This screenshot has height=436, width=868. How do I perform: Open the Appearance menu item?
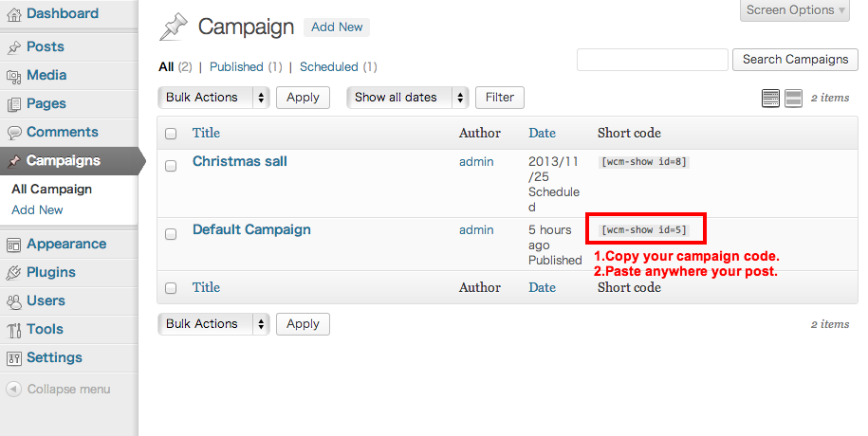pos(65,244)
